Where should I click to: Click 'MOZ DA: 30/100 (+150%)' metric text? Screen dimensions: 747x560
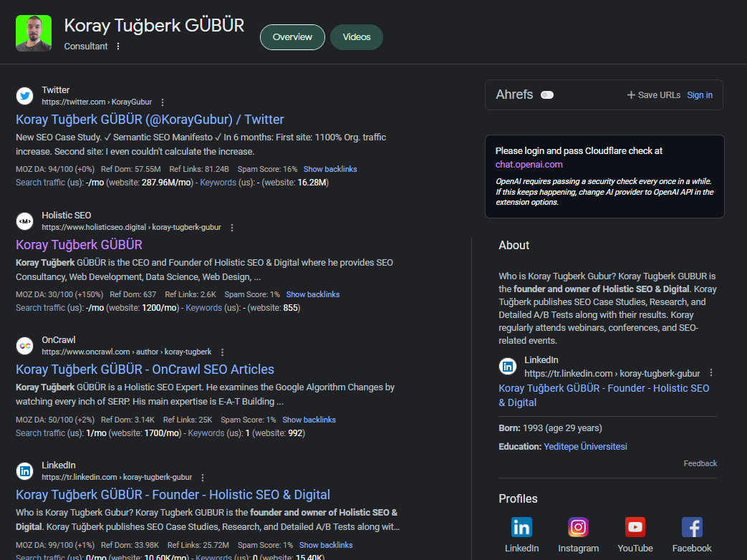tap(59, 294)
